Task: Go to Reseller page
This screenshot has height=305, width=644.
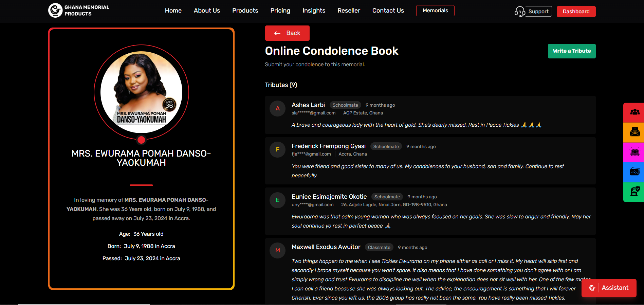Action: [x=349, y=11]
